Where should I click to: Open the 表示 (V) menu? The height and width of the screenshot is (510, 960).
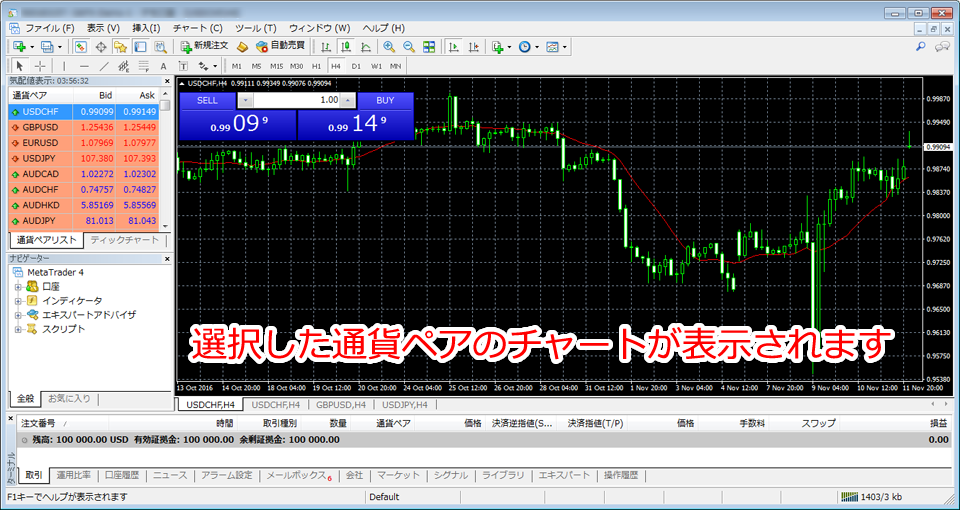pyautogui.click(x=103, y=28)
